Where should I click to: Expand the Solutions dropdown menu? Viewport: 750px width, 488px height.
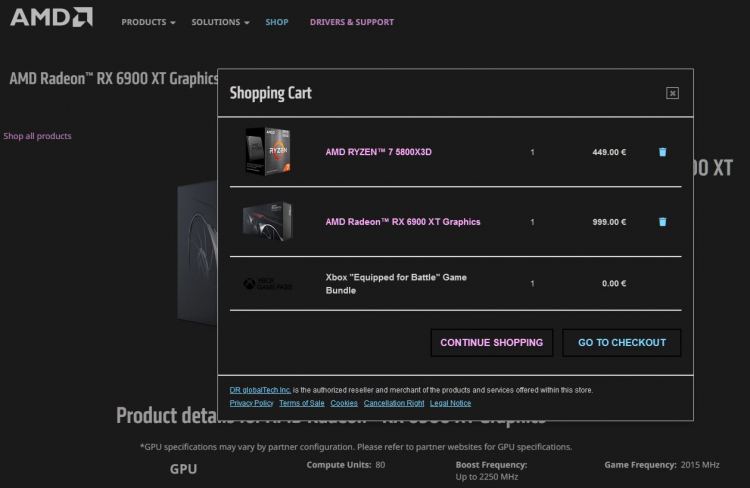tap(220, 22)
